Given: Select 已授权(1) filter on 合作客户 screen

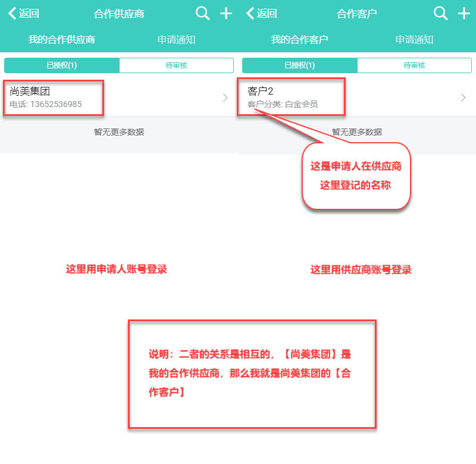Looking at the screenshot, I should pyautogui.click(x=300, y=65).
